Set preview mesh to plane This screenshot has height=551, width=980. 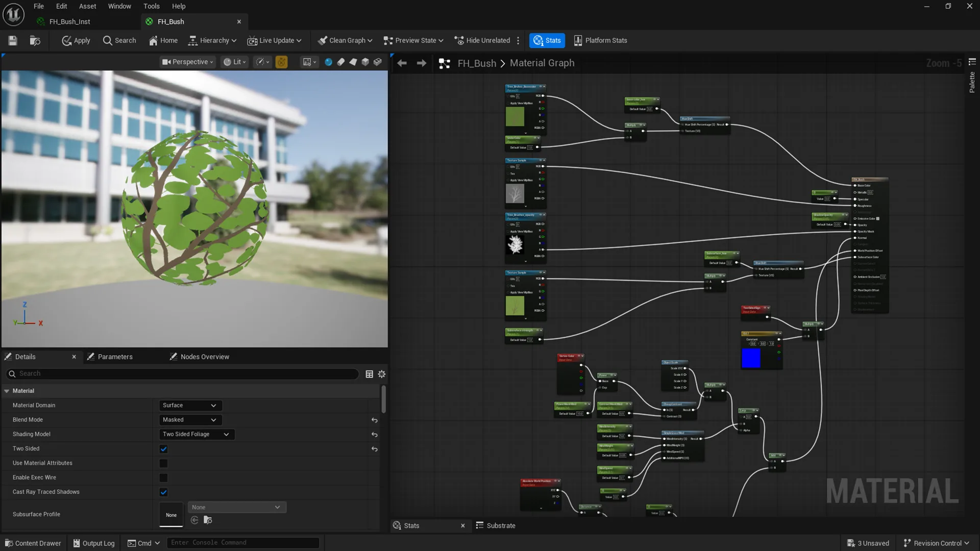tap(353, 62)
